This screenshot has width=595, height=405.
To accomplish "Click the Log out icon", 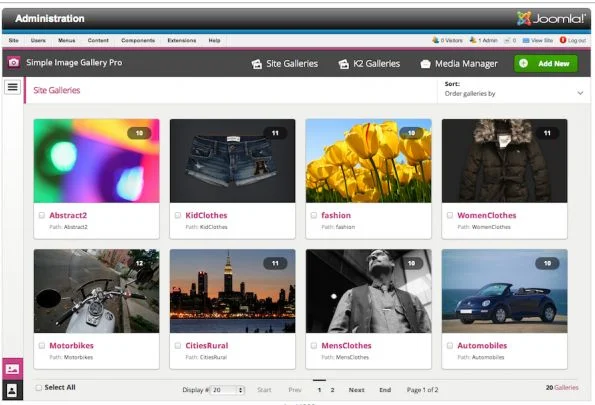I will [x=563, y=40].
